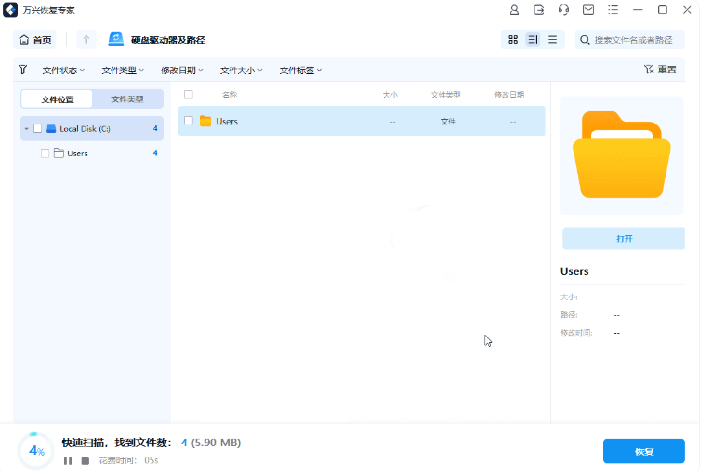
Task: Sort by 名称 column header
Action: 229,95
